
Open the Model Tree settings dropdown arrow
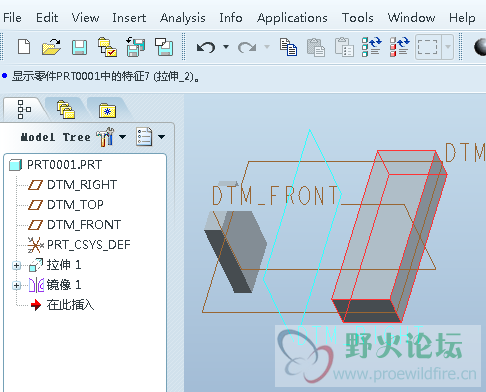coord(123,137)
